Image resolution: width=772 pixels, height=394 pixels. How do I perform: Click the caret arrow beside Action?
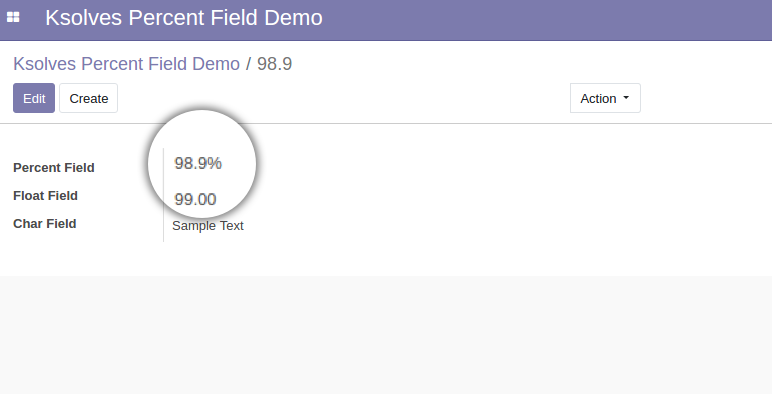[x=626, y=98]
